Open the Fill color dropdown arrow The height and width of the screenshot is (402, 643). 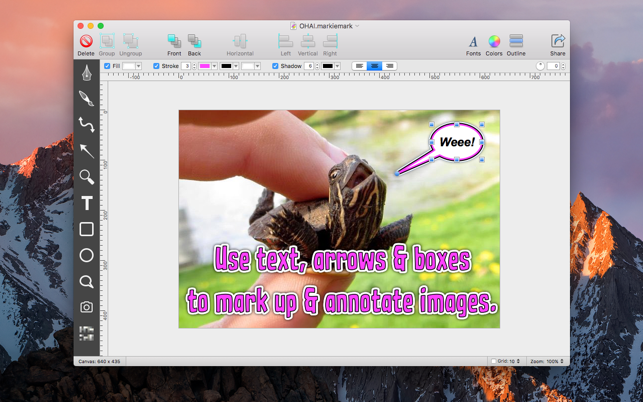click(139, 66)
